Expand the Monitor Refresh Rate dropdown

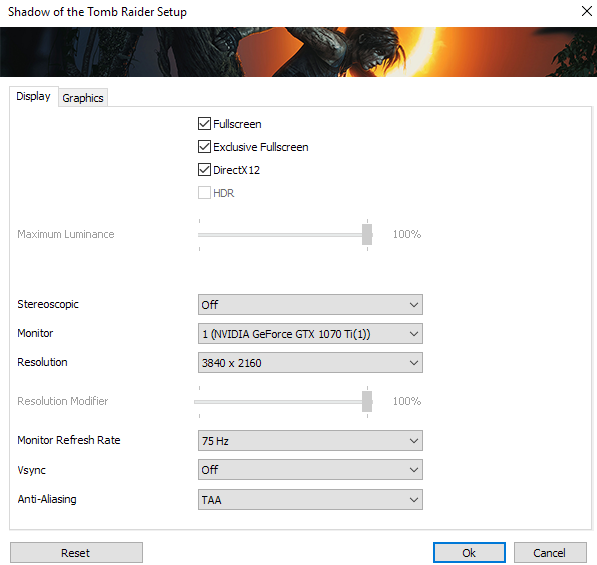310,441
